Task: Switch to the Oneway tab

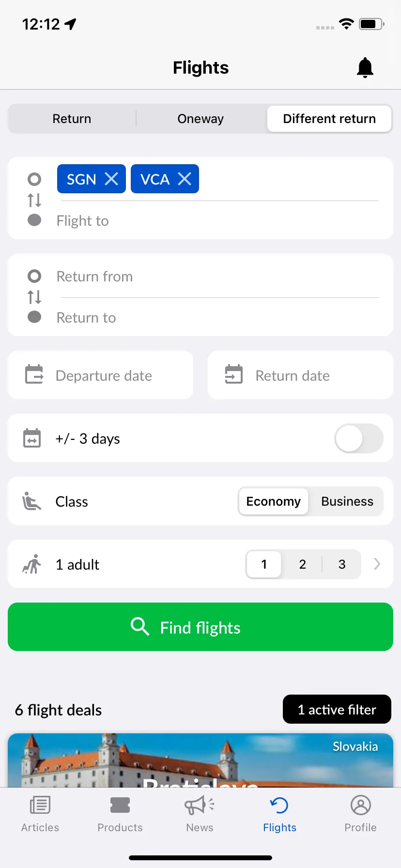Action: click(200, 119)
